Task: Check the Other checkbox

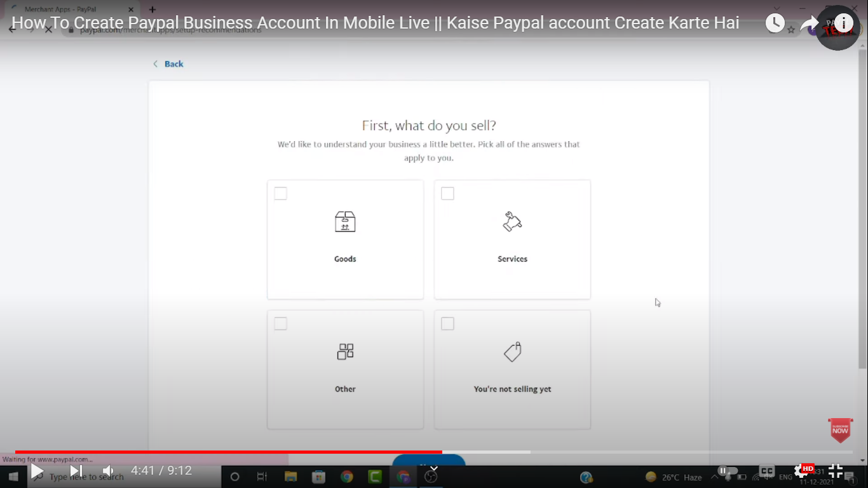Action: (x=280, y=323)
